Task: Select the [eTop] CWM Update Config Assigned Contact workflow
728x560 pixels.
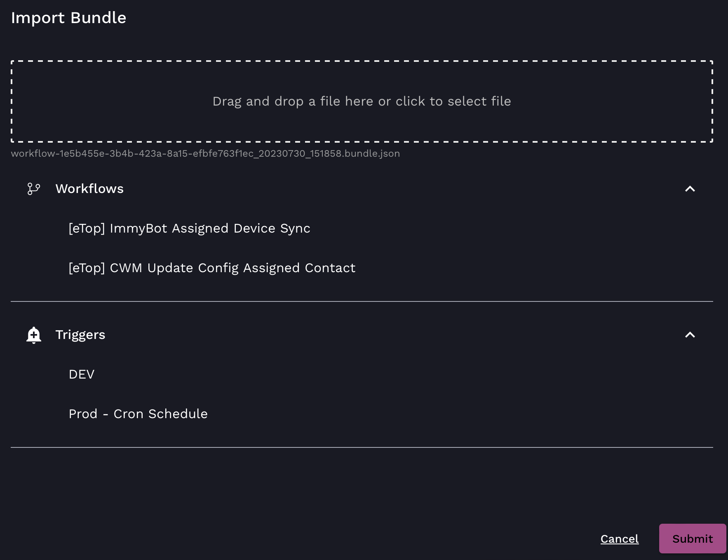Action: pyautogui.click(x=212, y=268)
